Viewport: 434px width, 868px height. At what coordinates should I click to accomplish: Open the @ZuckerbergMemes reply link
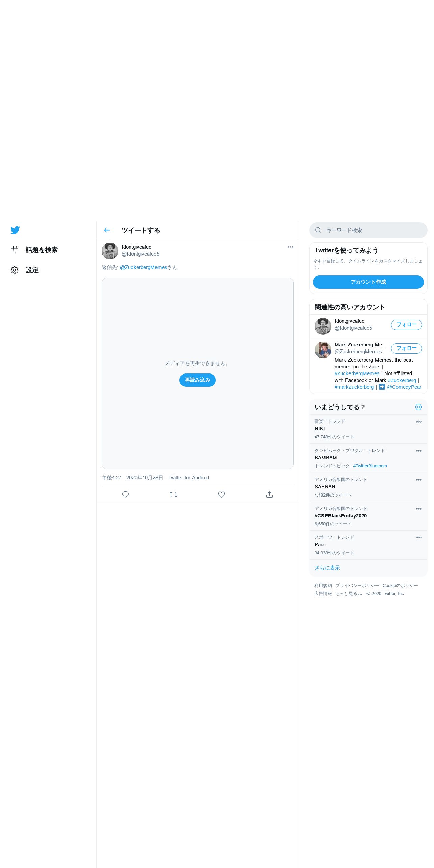click(x=143, y=267)
